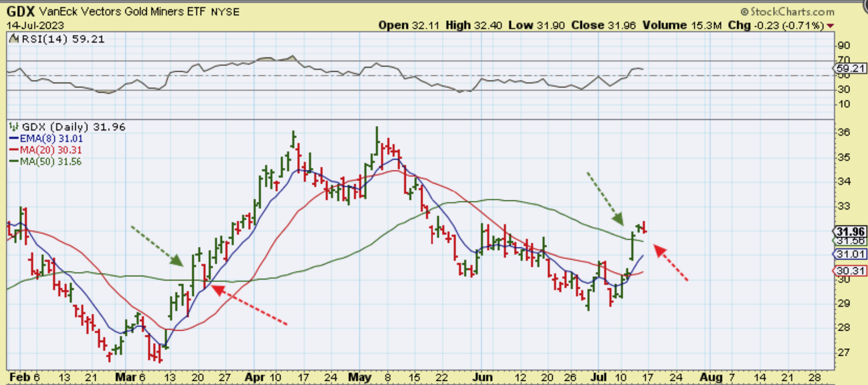Click the 31.01 EMA tag on right axis

coord(850,254)
